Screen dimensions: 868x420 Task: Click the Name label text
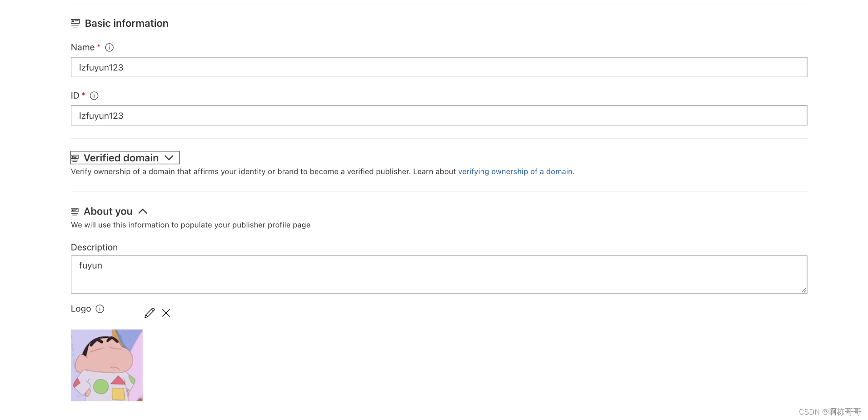coord(83,47)
